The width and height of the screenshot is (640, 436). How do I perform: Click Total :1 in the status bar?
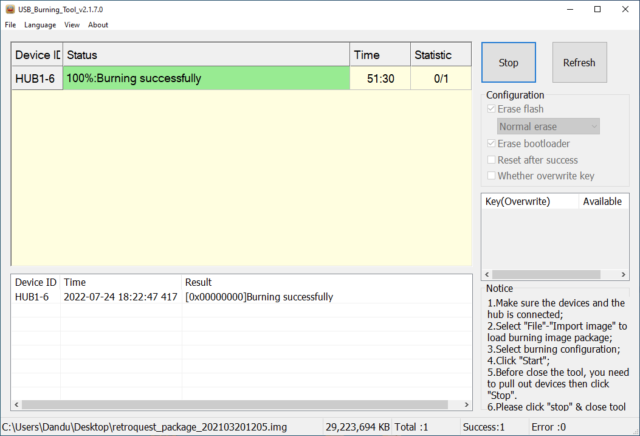(411, 427)
